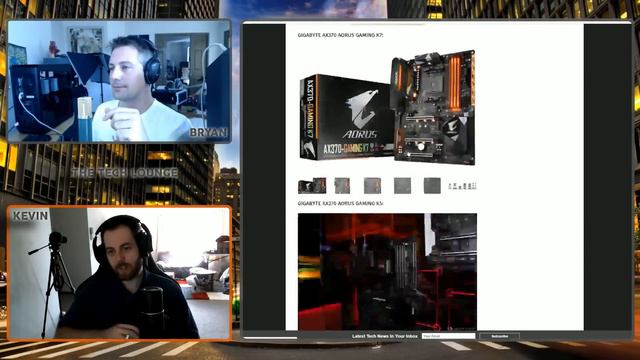This screenshot has height=360, width=640.
Task: Open the Gaming K5 red-lit product image
Action: click(387, 272)
